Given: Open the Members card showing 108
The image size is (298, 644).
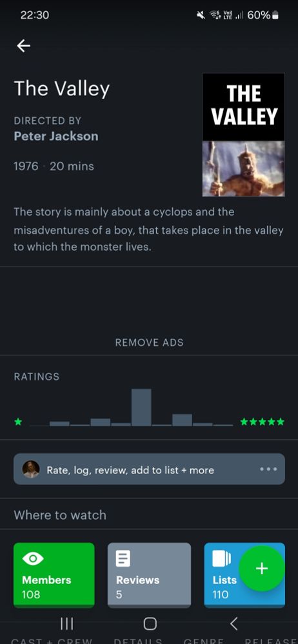Looking at the screenshot, I should point(54,574).
